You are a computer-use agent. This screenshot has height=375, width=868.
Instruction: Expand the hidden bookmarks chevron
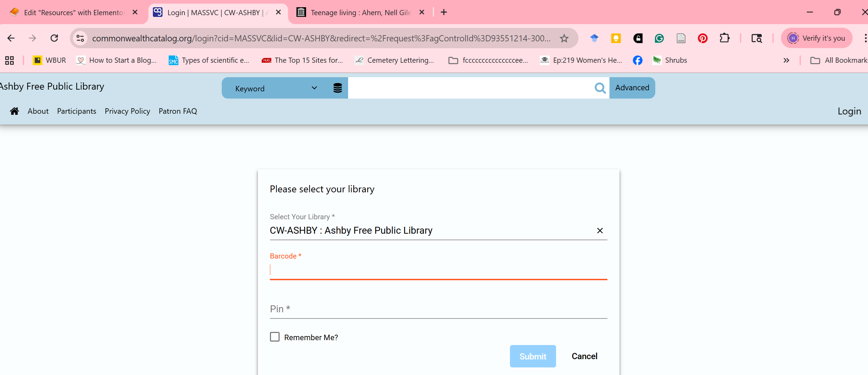pos(786,60)
